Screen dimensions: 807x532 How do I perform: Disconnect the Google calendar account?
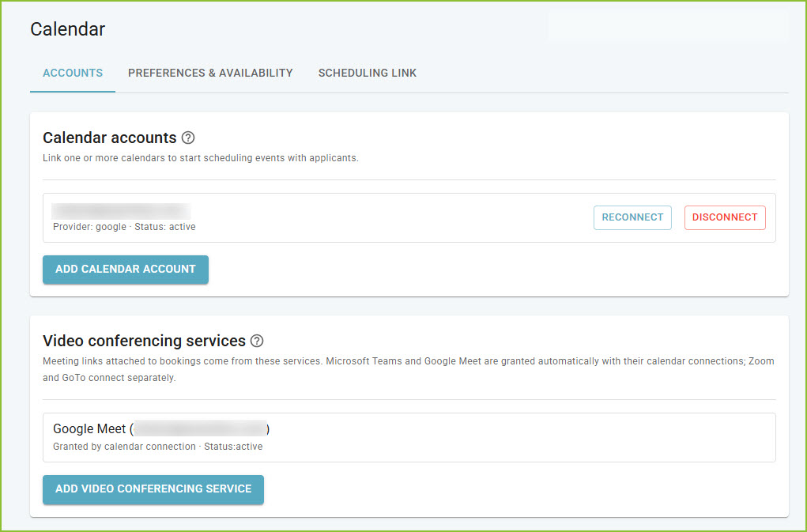[x=725, y=217]
